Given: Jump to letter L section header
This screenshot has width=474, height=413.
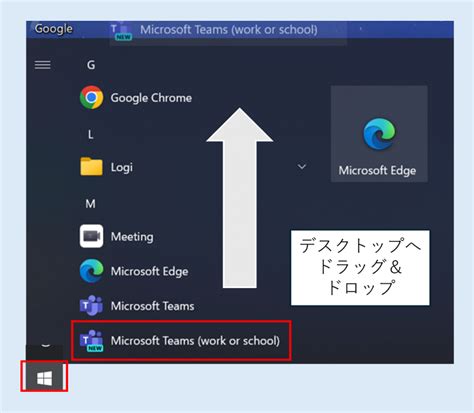Looking at the screenshot, I should (90, 135).
